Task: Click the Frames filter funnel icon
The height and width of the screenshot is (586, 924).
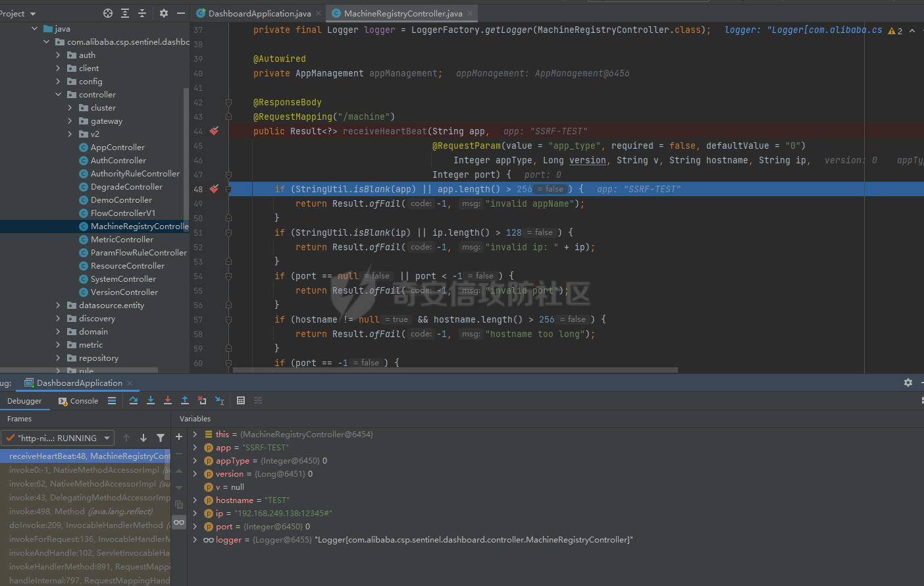Action: 161,438
